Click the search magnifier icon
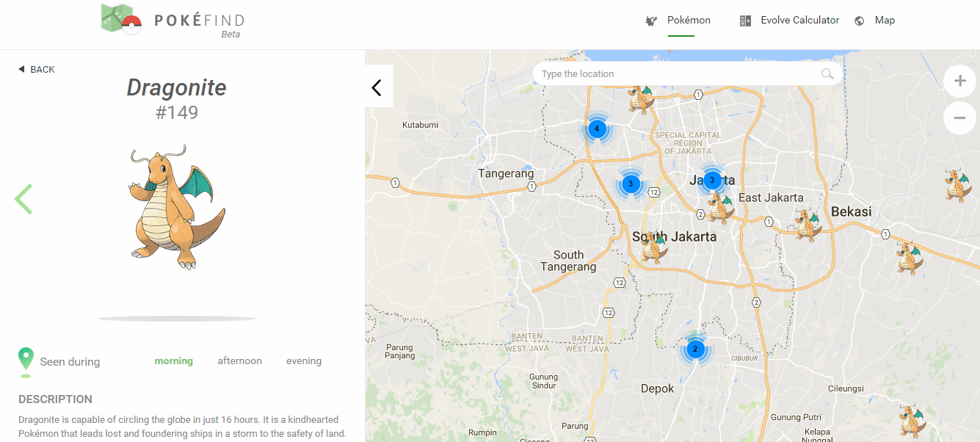The width and height of the screenshot is (980, 442). click(x=827, y=73)
